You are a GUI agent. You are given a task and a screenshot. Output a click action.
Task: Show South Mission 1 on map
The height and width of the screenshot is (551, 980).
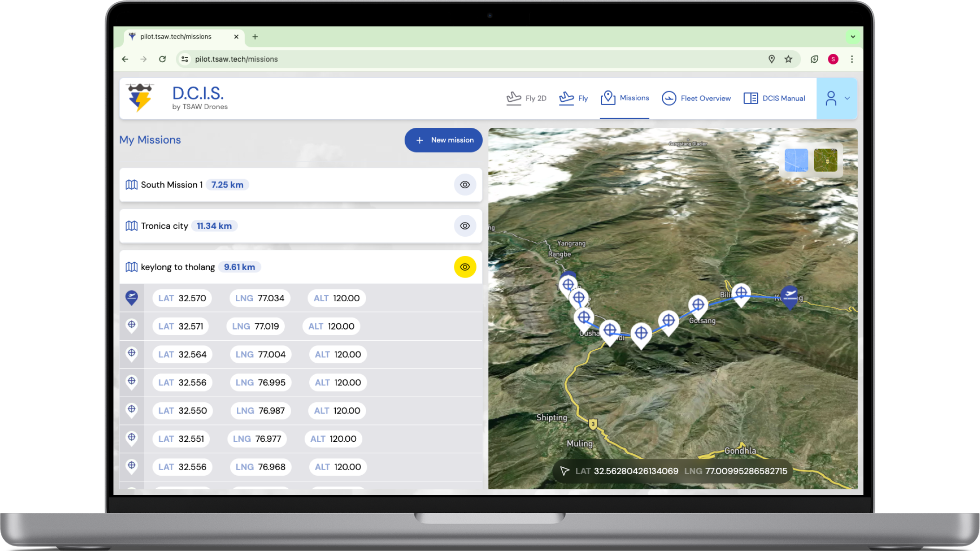464,185
